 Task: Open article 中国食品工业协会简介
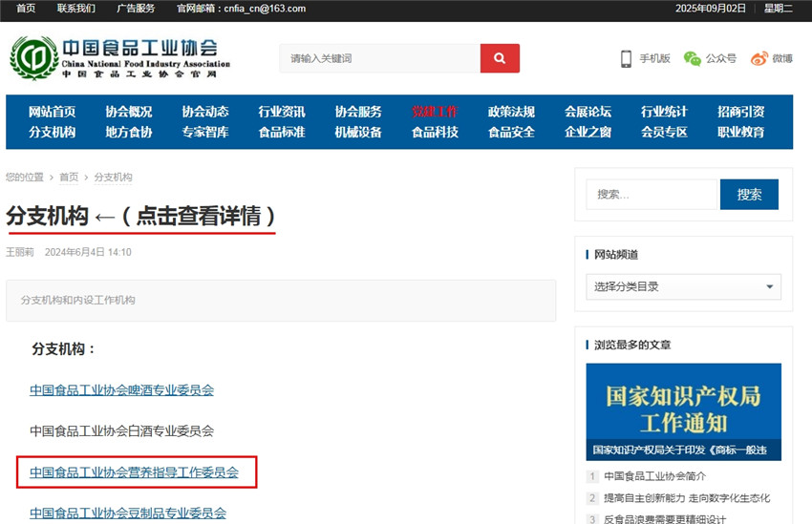tap(654, 476)
